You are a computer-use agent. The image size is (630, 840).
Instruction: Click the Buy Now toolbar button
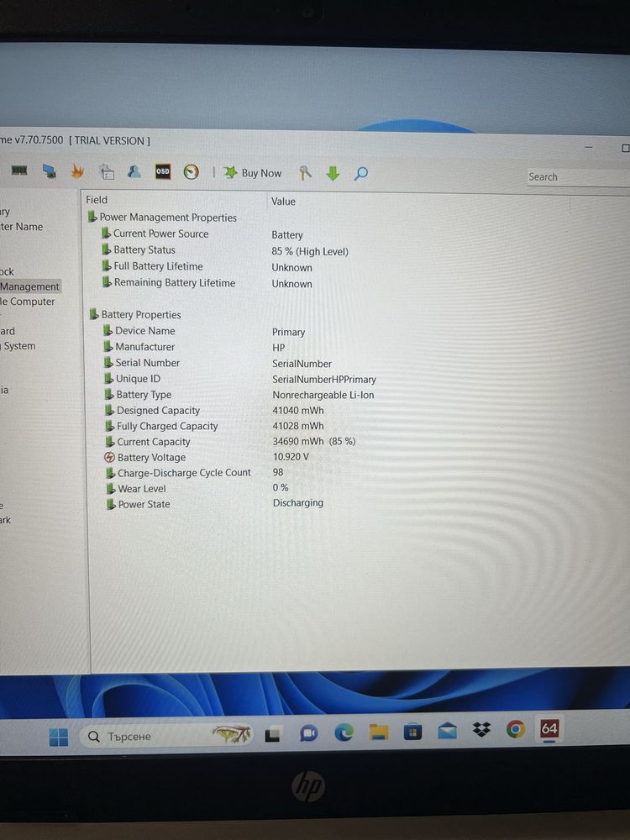point(253,172)
